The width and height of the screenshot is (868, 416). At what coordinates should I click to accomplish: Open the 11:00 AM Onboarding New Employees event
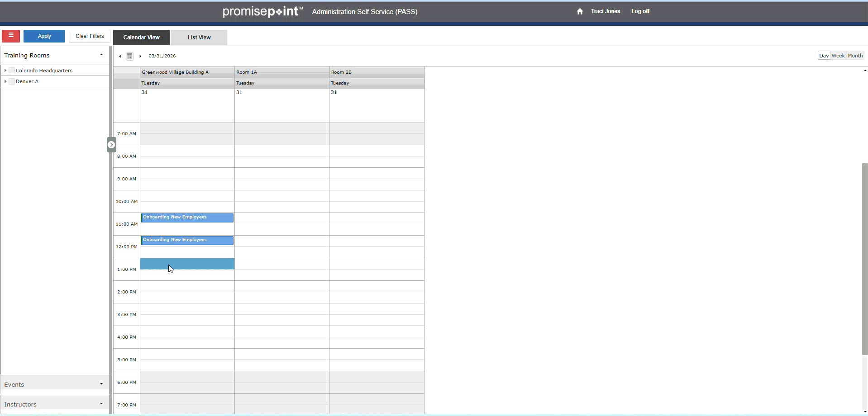tap(187, 217)
